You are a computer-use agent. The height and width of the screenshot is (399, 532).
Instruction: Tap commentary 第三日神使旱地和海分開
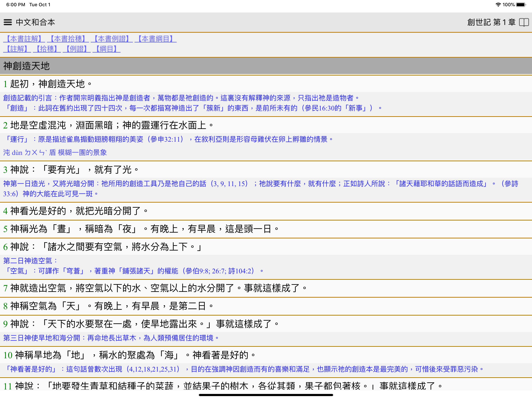[111, 338]
